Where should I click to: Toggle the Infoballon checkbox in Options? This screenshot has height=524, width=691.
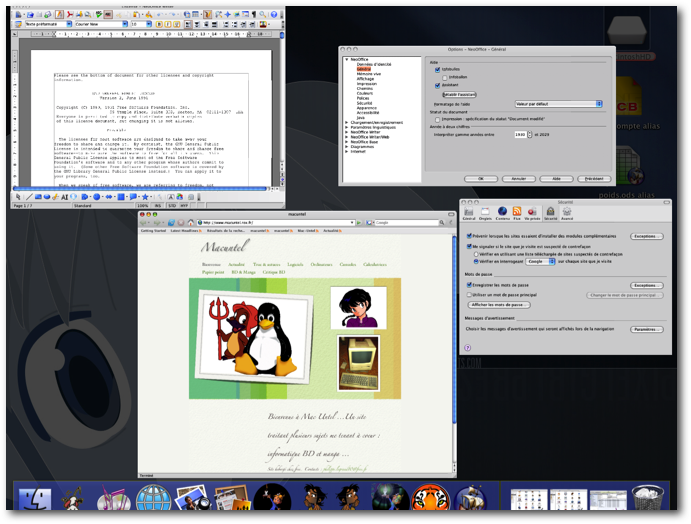tap(444, 78)
